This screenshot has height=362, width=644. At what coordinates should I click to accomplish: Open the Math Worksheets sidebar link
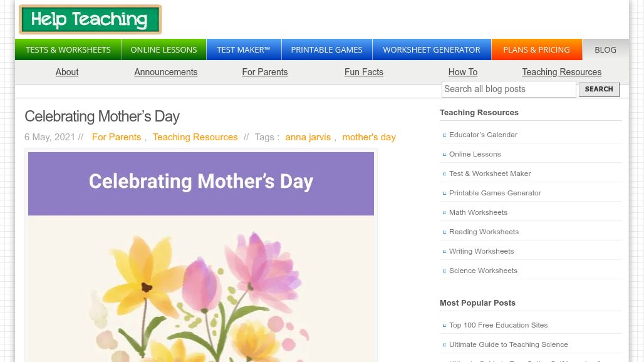(478, 212)
